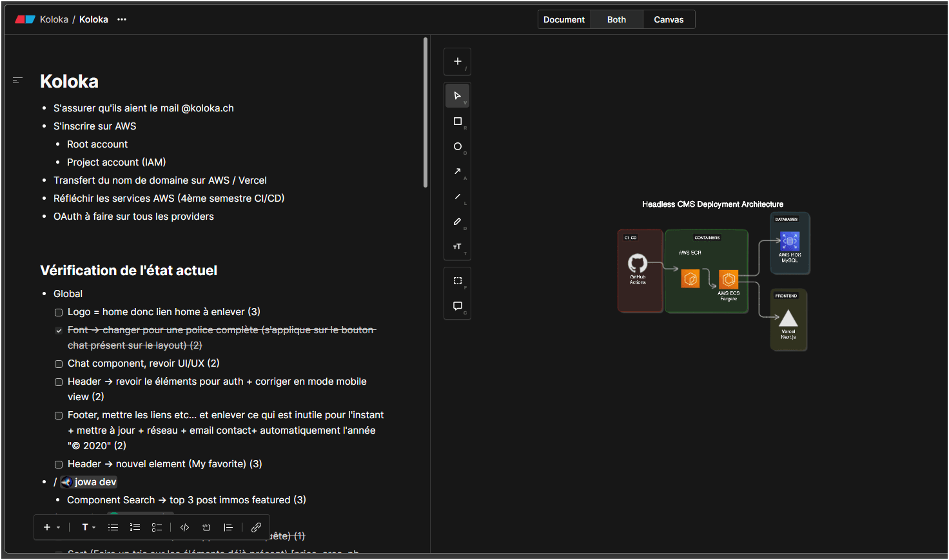Click 'Transfert du nom de domaine' bullet
The height and width of the screenshot is (560, 949).
pos(160,180)
